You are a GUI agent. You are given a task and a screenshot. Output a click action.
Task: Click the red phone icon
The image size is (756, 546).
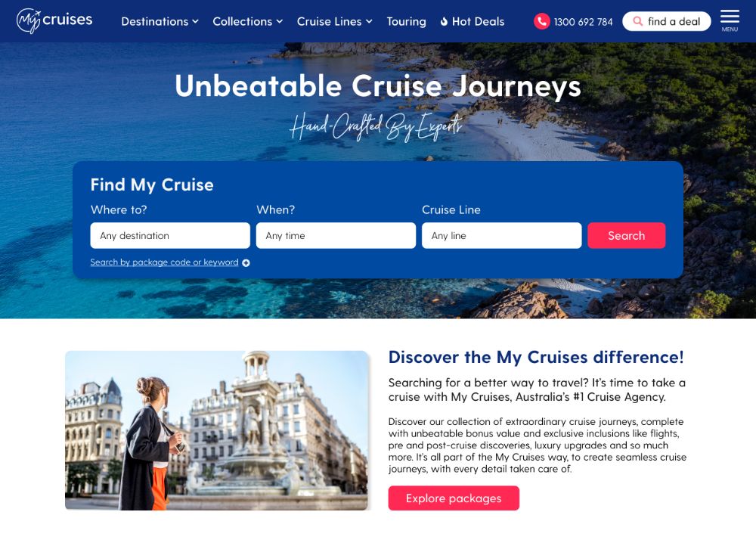coord(541,21)
